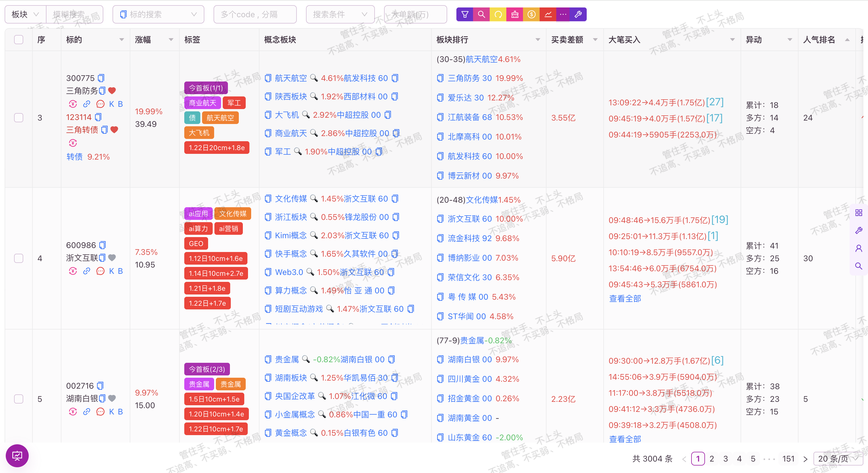Click the wrench settings toolbar icon
Viewport: 868px width, 473px height.
tap(578, 14)
